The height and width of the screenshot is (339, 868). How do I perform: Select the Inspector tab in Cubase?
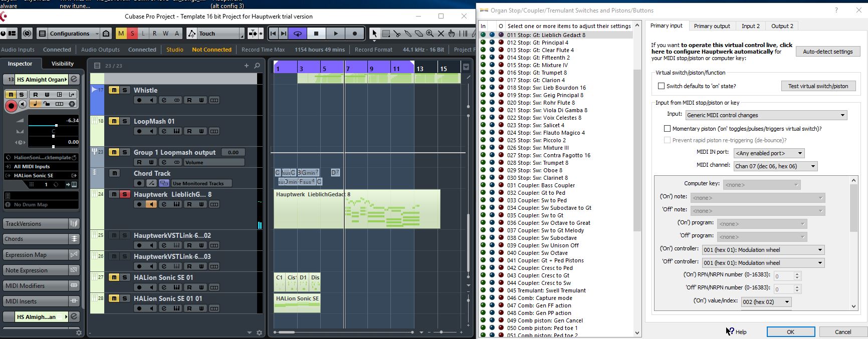(20, 64)
